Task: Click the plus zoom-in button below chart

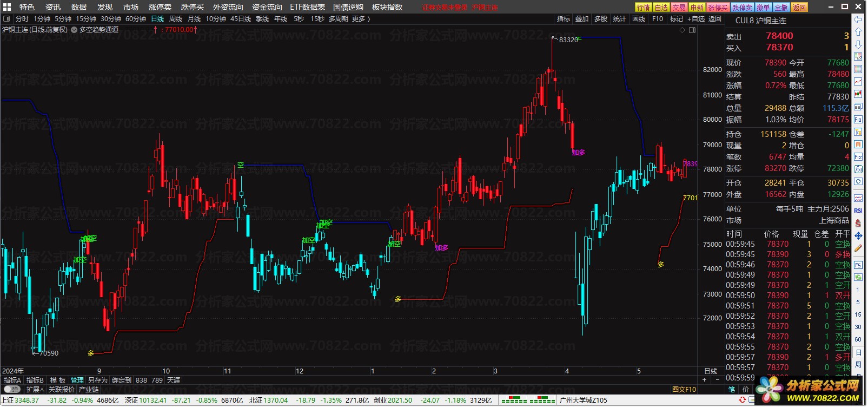Action: (704, 379)
